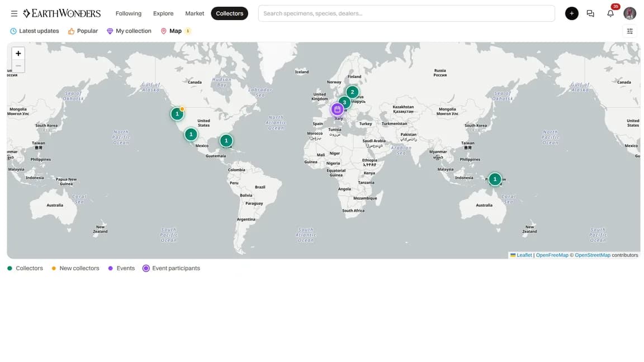Switch to My collection
This screenshot has height=362, width=644.
click(x=129, y=31)
